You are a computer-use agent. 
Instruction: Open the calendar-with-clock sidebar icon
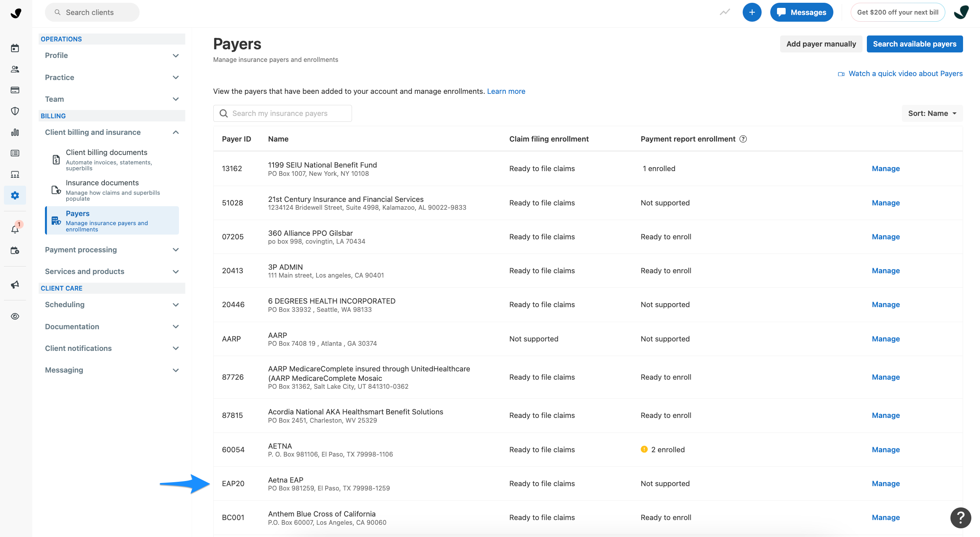point(15,250)
